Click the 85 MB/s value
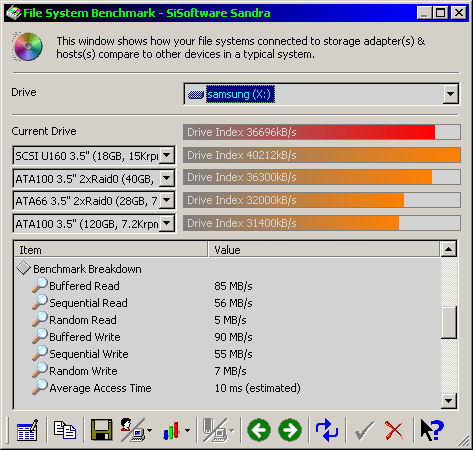The height and width of the screenshot is (450, 473). [x=233, y=286]
